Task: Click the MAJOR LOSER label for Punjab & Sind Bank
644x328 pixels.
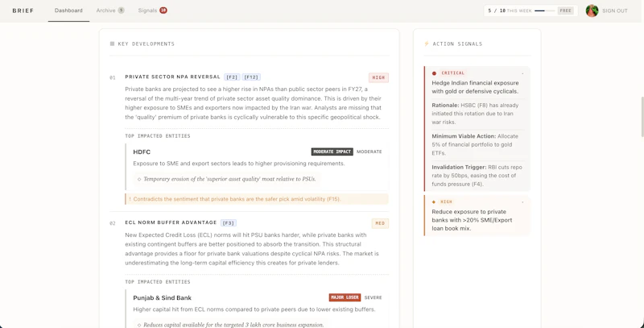Action: point(345,297)
